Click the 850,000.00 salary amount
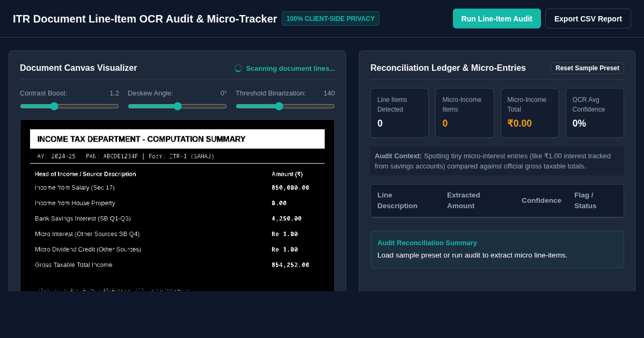Screen dimensions: 644x338 (x=290, y=188)
